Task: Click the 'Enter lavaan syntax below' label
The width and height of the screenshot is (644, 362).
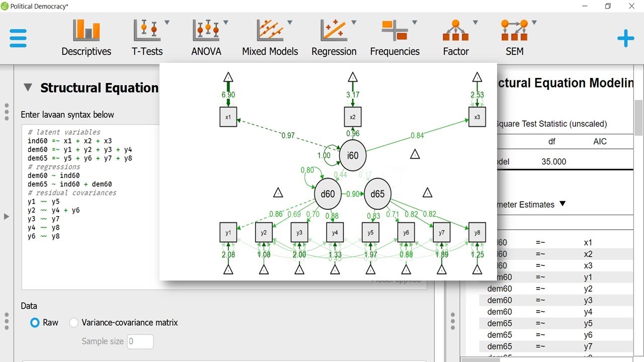Action: (x=67, y=115)
